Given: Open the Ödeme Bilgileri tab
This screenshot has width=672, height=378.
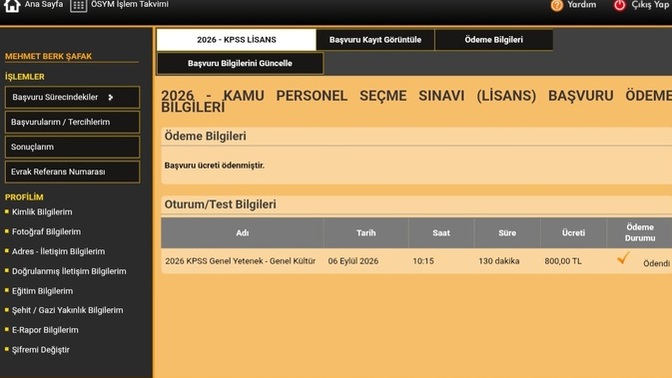Looking at the screenshot, I should (494, 40).
